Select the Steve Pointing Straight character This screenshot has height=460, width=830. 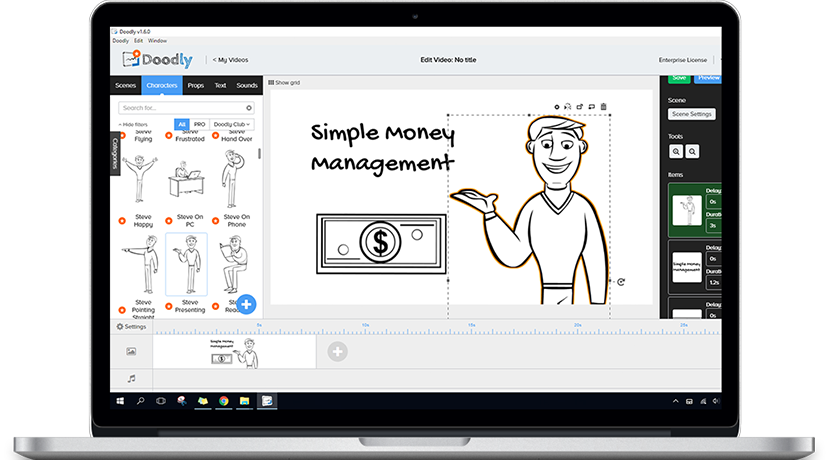[140, 264]
